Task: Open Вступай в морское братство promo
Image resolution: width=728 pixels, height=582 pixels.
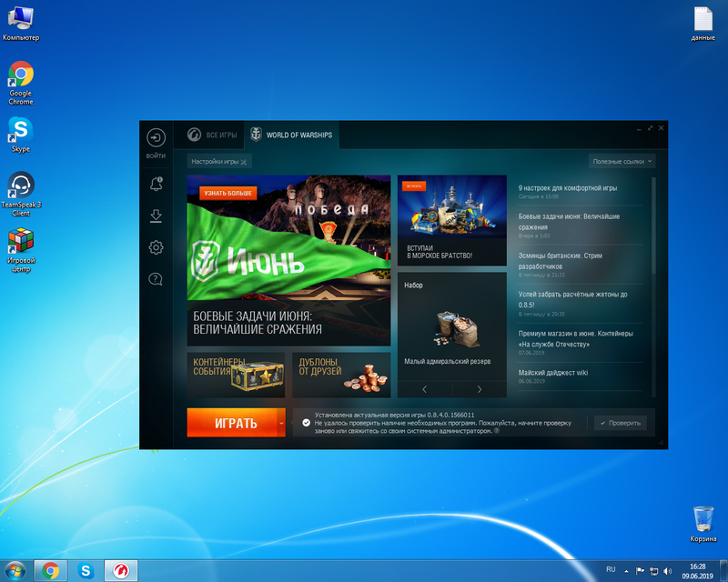Action: click(x=451, y=220)
